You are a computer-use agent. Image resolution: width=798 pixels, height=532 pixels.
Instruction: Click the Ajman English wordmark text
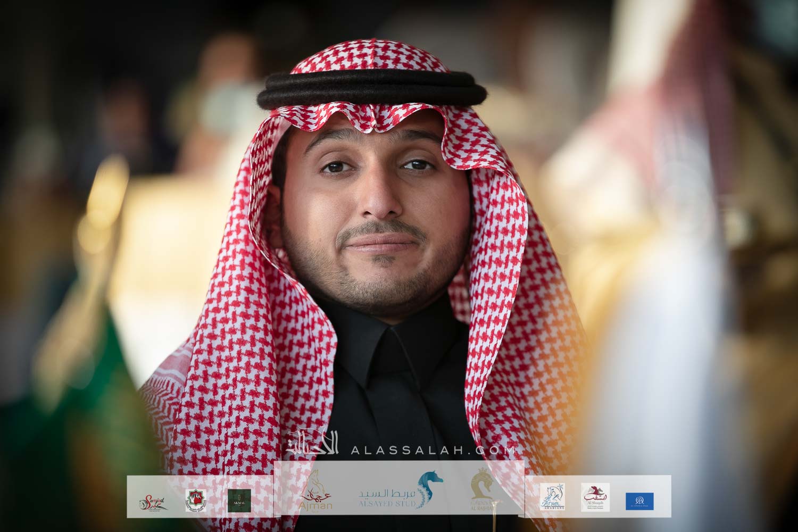coord(317,506)
